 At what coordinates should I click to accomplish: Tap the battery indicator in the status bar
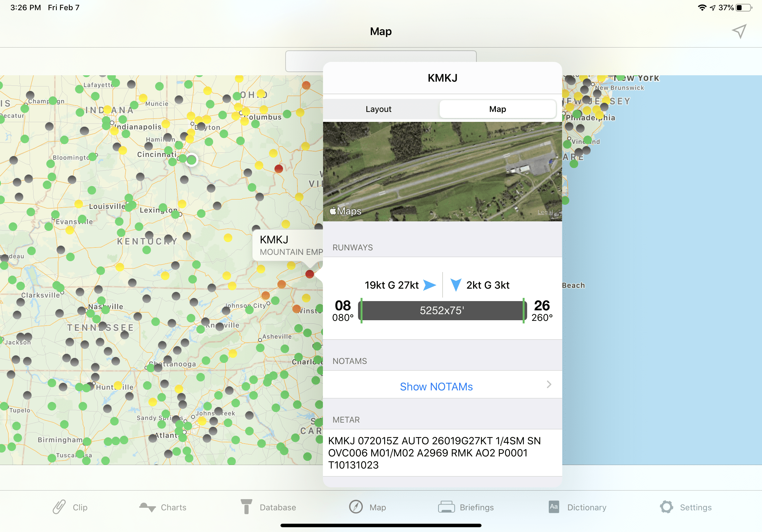[x=744, y=8]
